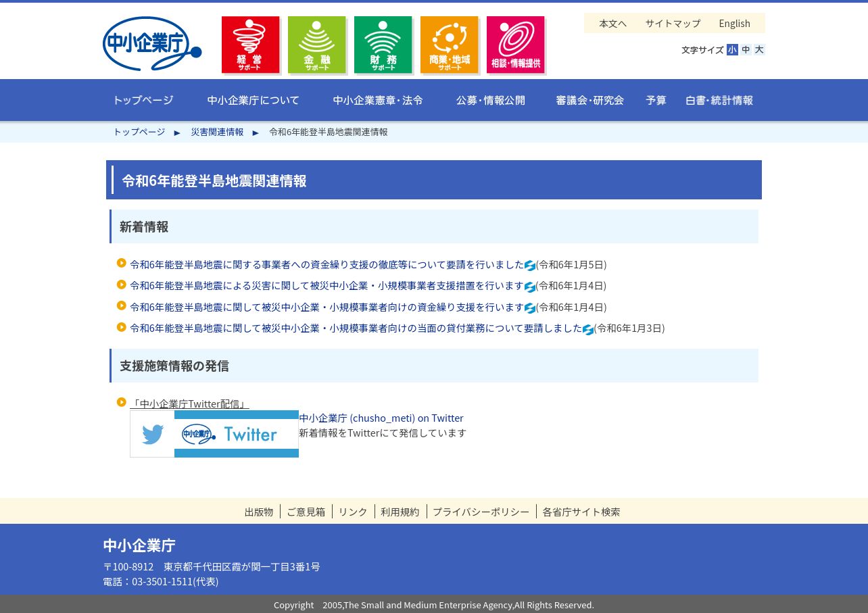
Task: Open the green 金融サポート icon
Action: [317, 45]
